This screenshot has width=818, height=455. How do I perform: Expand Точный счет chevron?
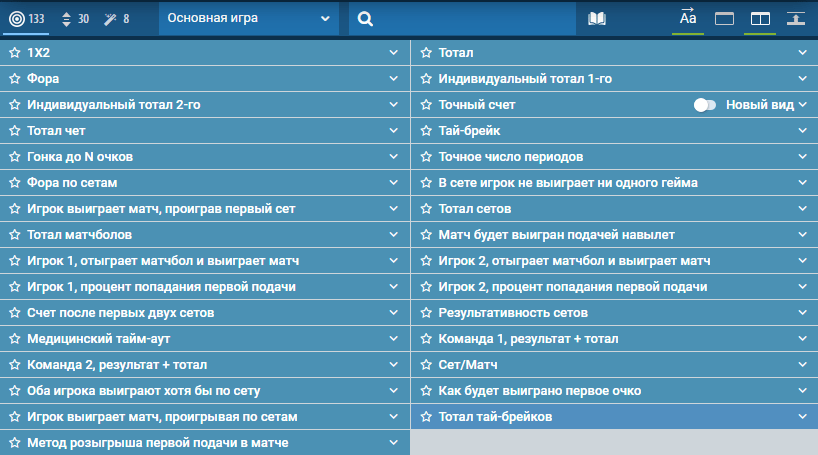tap(802, 104)
